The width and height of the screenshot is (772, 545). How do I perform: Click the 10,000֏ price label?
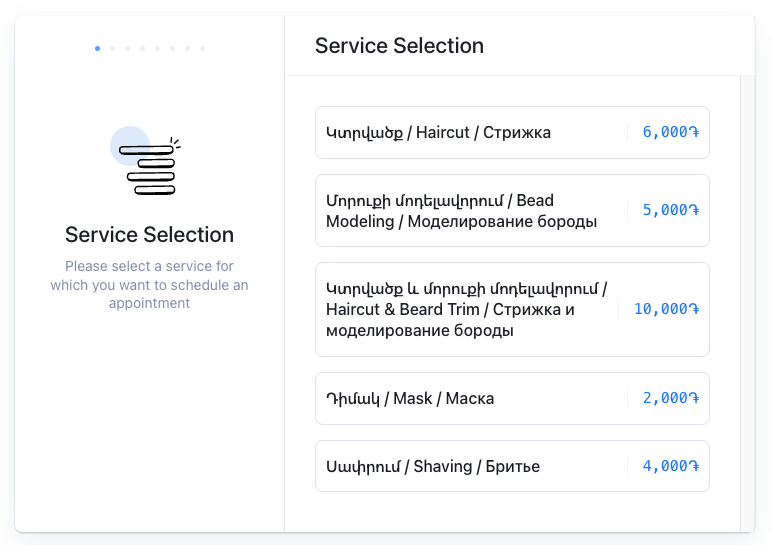tap(666, 309)
